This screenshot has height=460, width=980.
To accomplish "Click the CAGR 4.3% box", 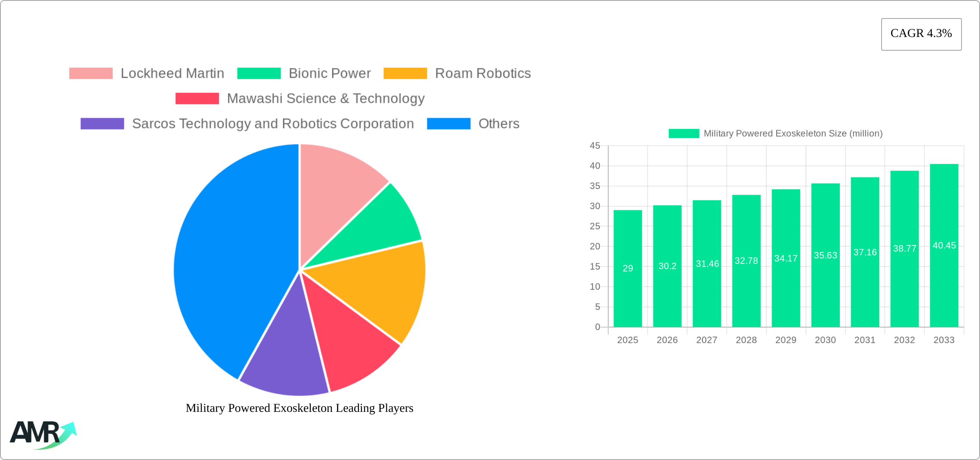I will click(x=921, y=34).
